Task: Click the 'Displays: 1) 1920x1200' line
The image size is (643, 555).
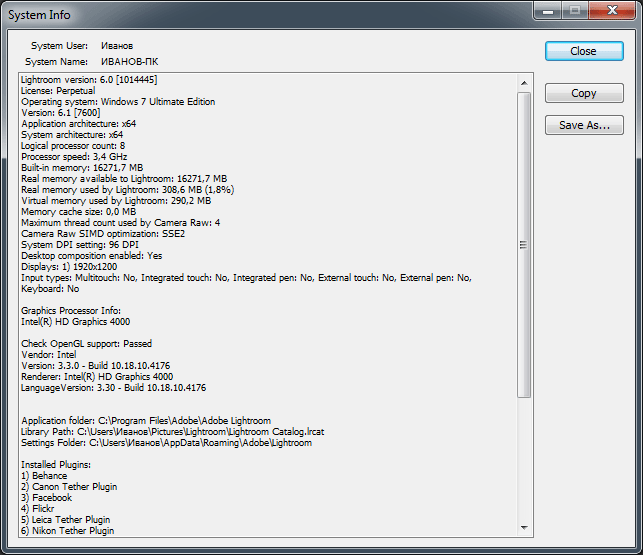Action: (x=69, y=267)
